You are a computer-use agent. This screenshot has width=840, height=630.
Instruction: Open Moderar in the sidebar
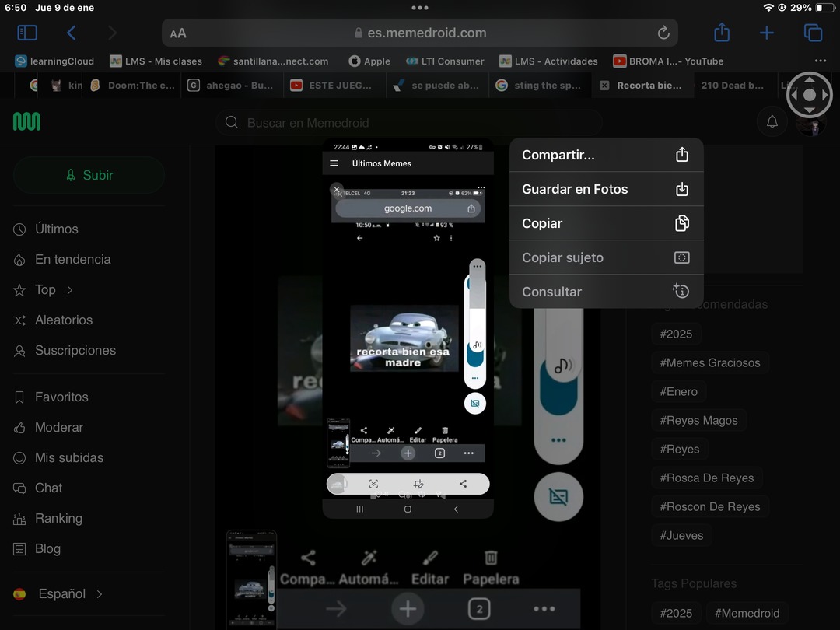click(48, 428)
